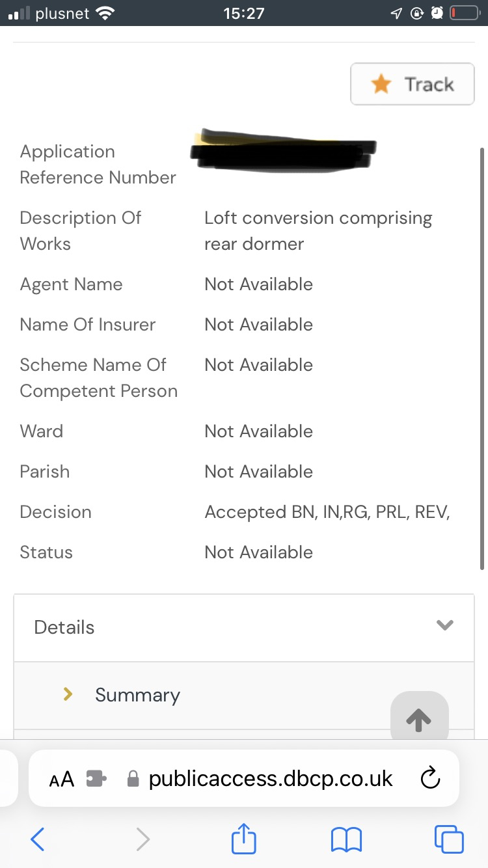Viewport: 488px width, 868px height.
Task: Expand the Summary section arrow
Action: click(x=68, y=695)
